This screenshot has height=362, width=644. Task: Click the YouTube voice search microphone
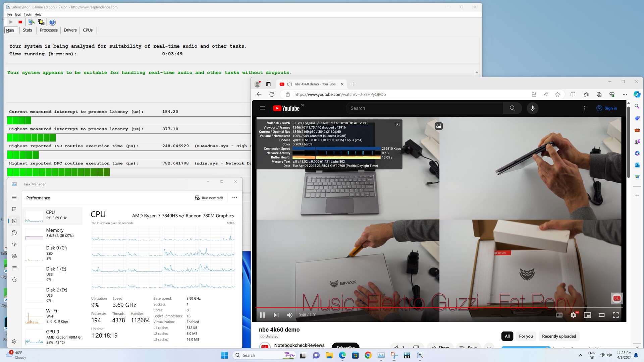[532, 108]
